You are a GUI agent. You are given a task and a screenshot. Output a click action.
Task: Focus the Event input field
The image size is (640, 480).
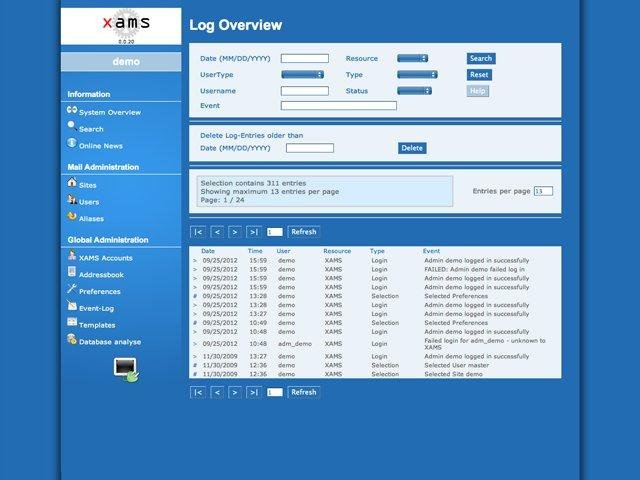339,106
